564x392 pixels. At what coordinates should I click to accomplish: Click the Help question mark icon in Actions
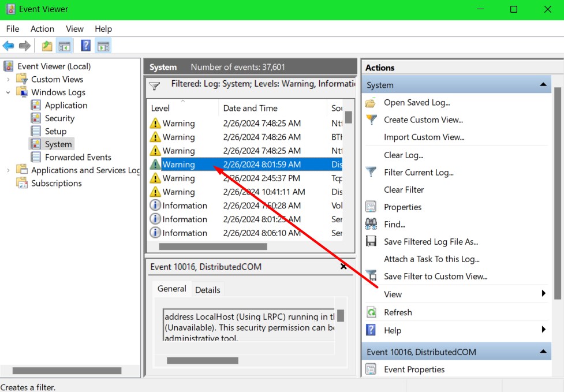371,330
